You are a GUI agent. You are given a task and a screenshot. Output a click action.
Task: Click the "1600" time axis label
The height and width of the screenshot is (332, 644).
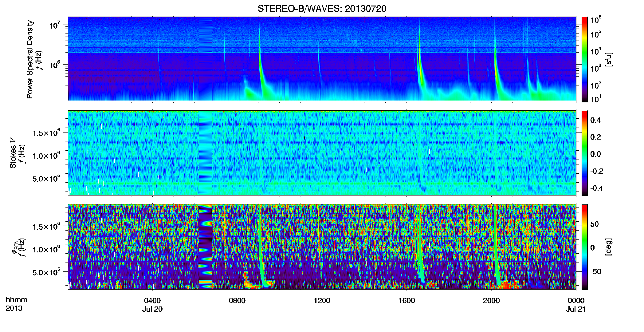click(406, 300)
